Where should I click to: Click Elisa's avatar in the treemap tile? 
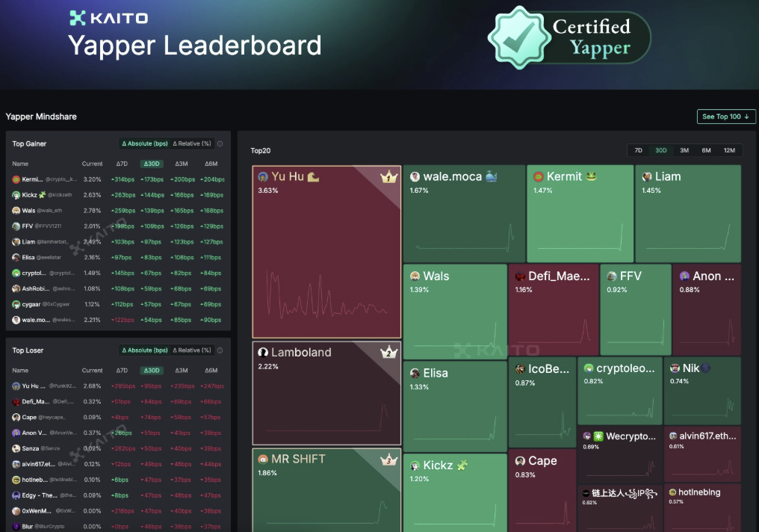pos(415,374)
